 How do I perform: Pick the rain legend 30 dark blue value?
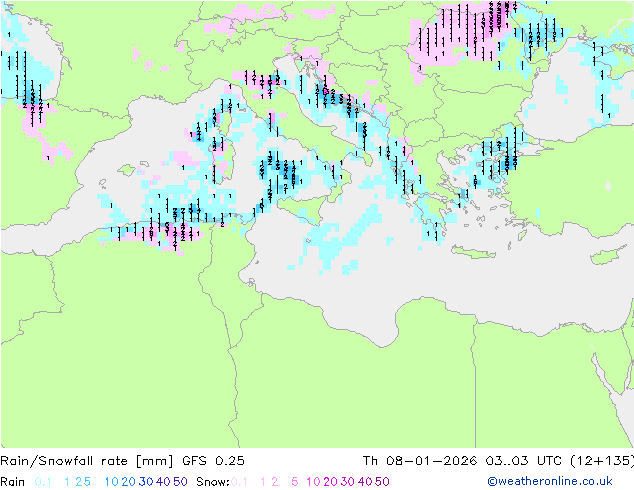coord(146,482)
